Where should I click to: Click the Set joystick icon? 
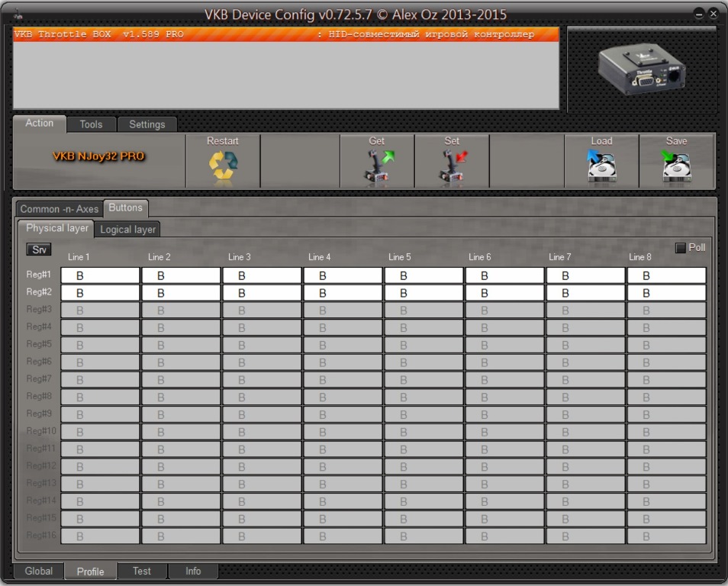click(x=453, y=166)
